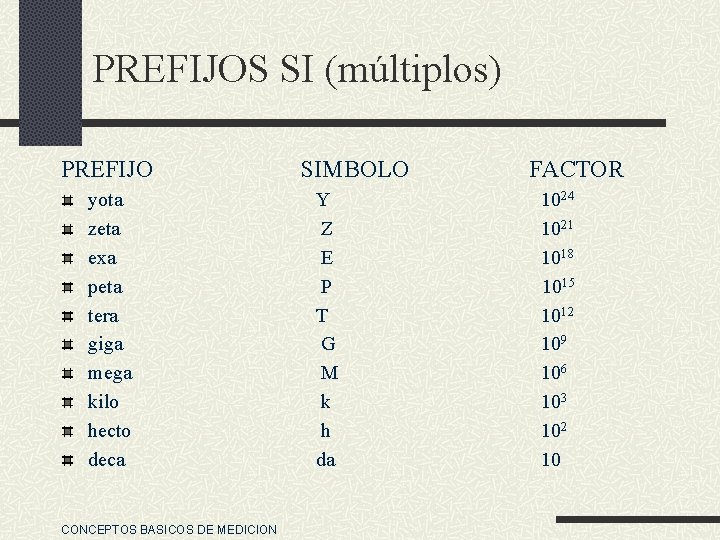The height and width of the screenshot is (540, 720).
Task: Click the symbol da for deca
Action: (x=326, y=460)
